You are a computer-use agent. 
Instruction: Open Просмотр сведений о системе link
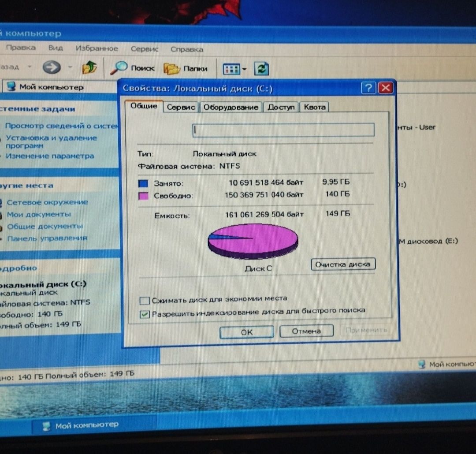click(x=61, y=126)
